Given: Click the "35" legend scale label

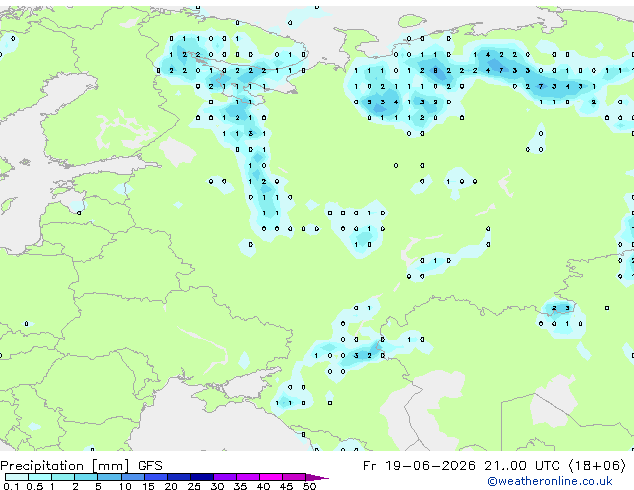Looking at the screenshot, I should 241,486.
